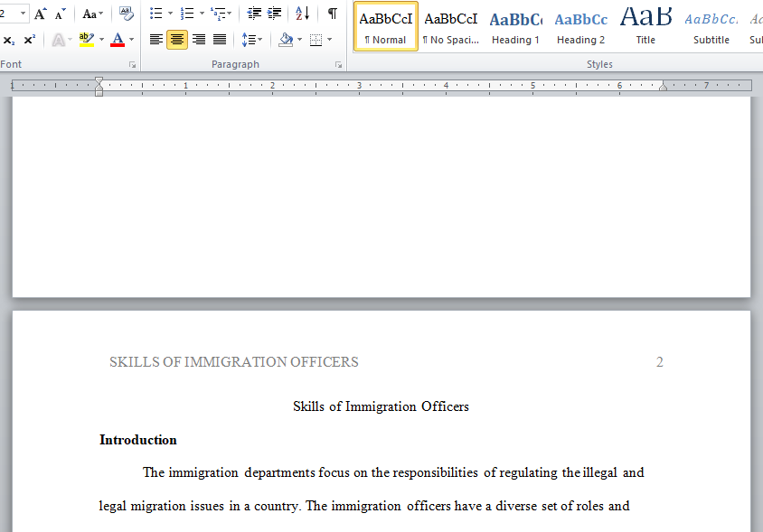Click the Shading paint bucket icon
Viewport: 763px width, 532px height.
(x=286, y=40)
